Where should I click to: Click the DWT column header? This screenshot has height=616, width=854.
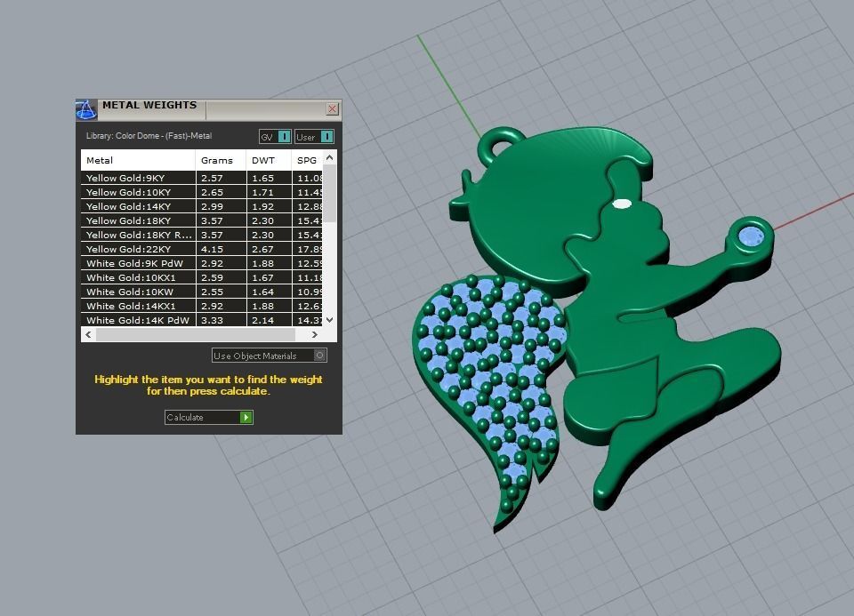(269, 160)
